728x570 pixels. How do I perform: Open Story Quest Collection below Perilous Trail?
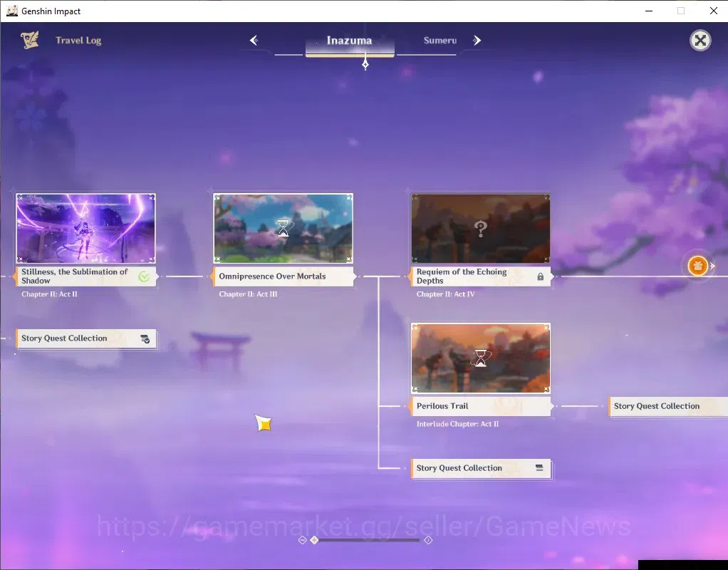pos(481,468)
